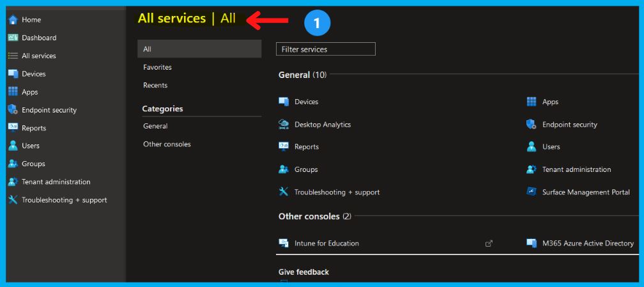This screenshot has width=644, height=287.
Task: Click the Dashboard icon in sidebar
Action: (x=13, y=38)
